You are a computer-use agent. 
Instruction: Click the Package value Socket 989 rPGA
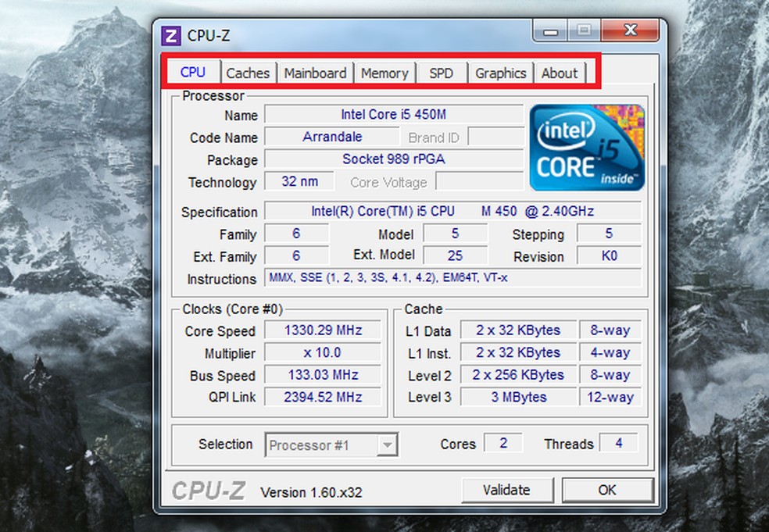pyautogui.click(x=394, y=159)
